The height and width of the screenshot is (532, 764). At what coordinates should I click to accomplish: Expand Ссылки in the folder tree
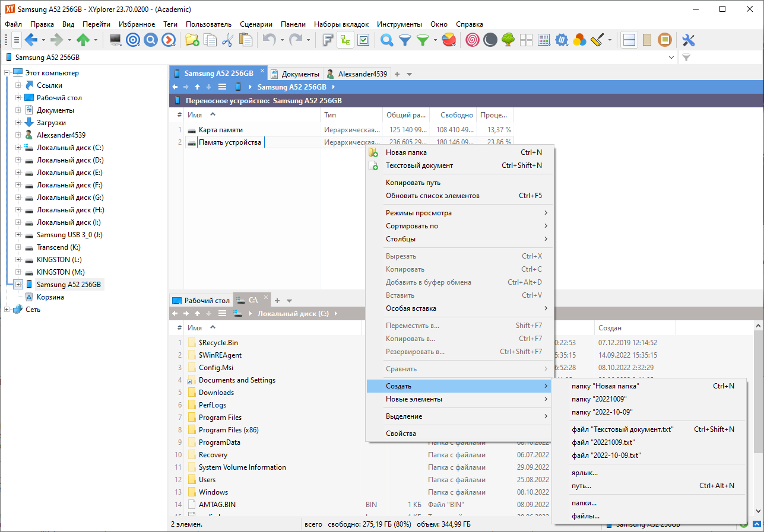[18, 85]
